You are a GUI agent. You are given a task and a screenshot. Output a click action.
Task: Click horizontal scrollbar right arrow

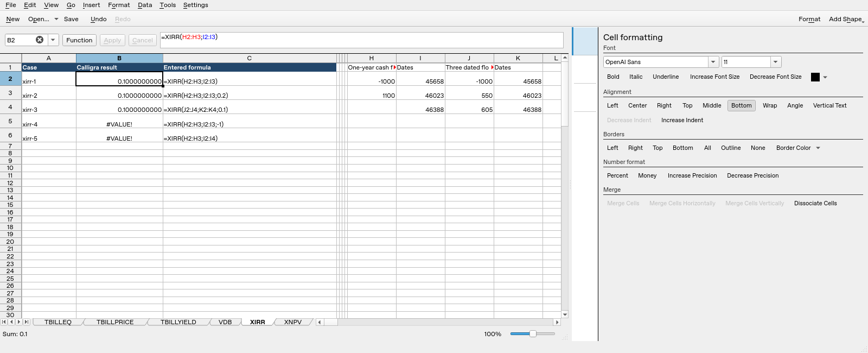tap(557, 322)
